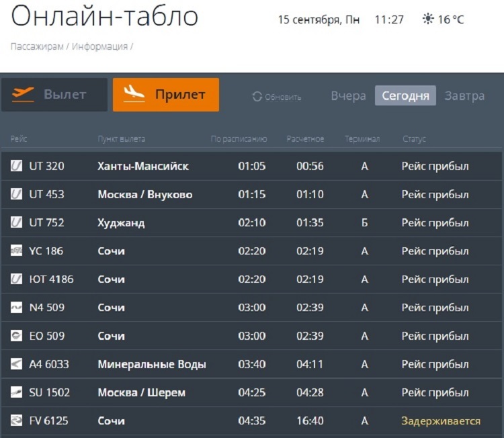Image resolution: width=504 pixels, height=438 pixels.
Task: Click the Статус column header
Action: 414,139
